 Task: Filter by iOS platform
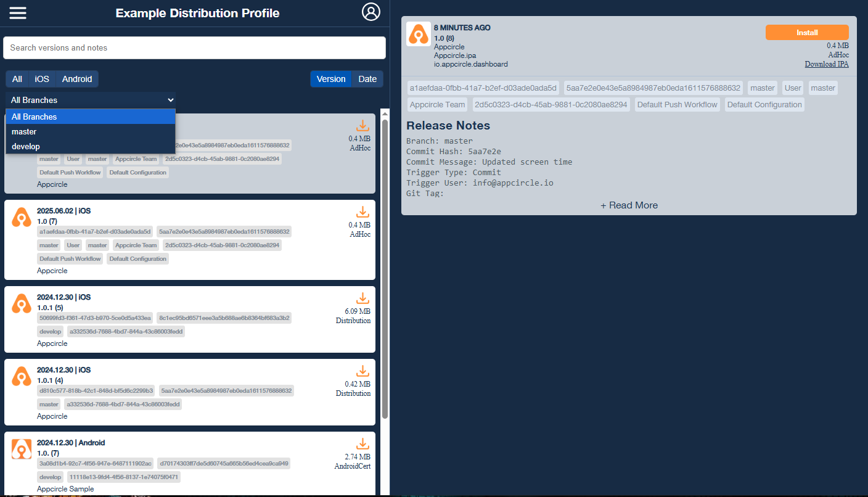[x=42, y=79]
